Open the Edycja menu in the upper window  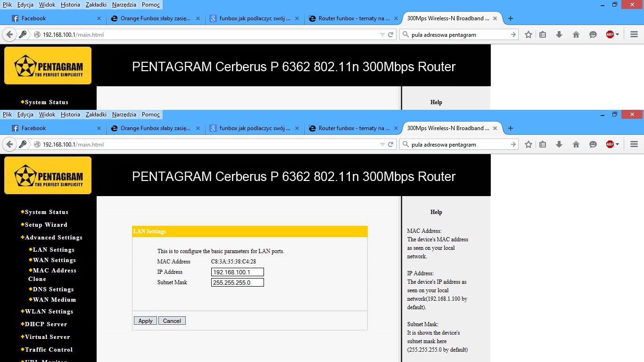tap(25, 5)
